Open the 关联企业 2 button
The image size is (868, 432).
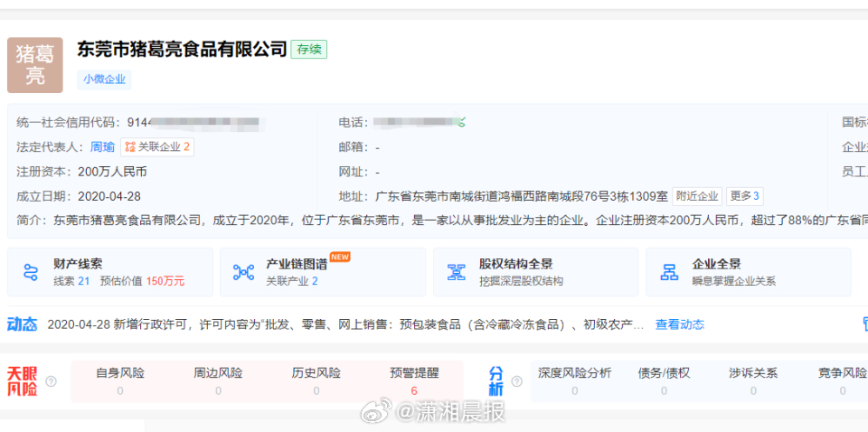(157, 146)
